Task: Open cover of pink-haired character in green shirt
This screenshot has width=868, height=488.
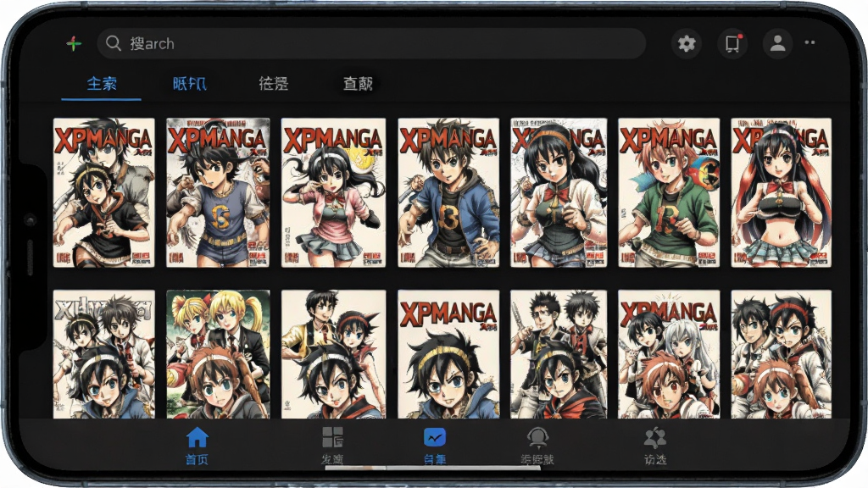Action: 669,192
